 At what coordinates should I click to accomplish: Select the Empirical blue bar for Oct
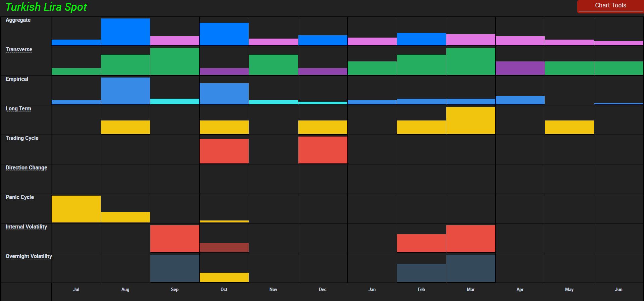pos(224,94)
